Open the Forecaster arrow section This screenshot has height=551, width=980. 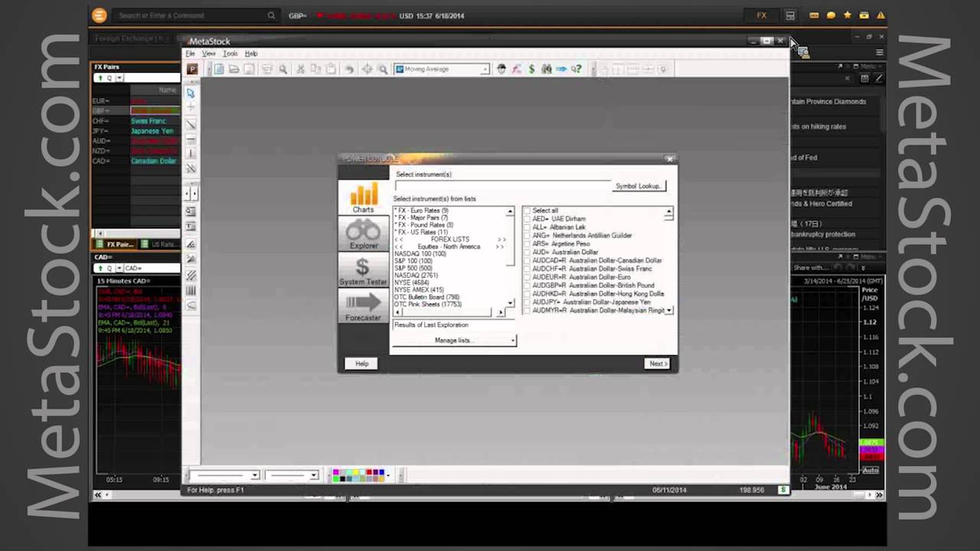[363, 306]
